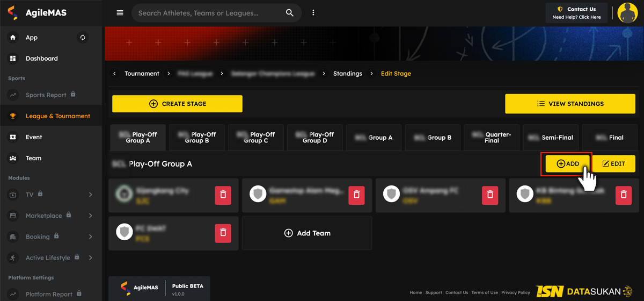Click the AgileMAS logo in sidebar
The width and height of the screenshot is (644, 301).
click(38, 13)
